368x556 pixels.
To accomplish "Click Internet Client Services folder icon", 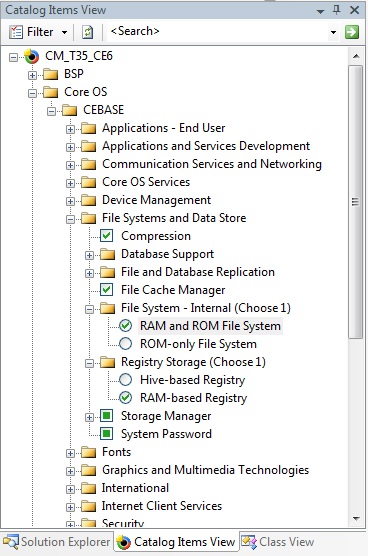I will click(88, 507).
